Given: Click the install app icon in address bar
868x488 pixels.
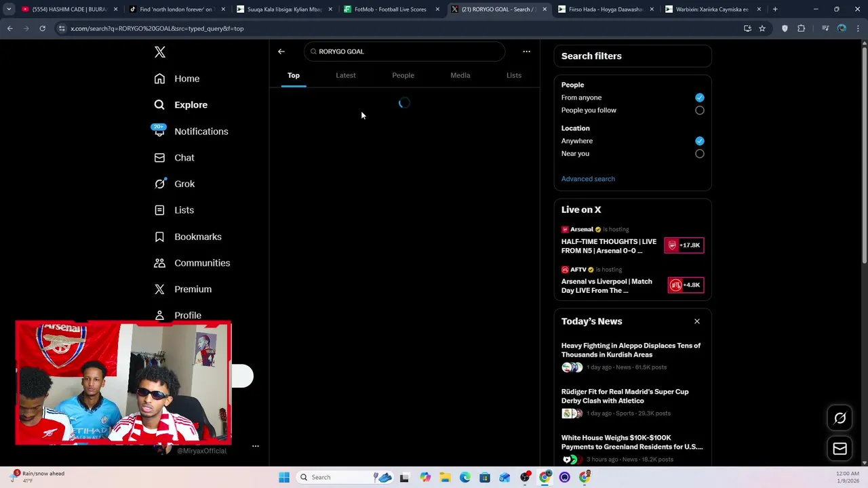Looking at the screenshot, I should (747, 28).
